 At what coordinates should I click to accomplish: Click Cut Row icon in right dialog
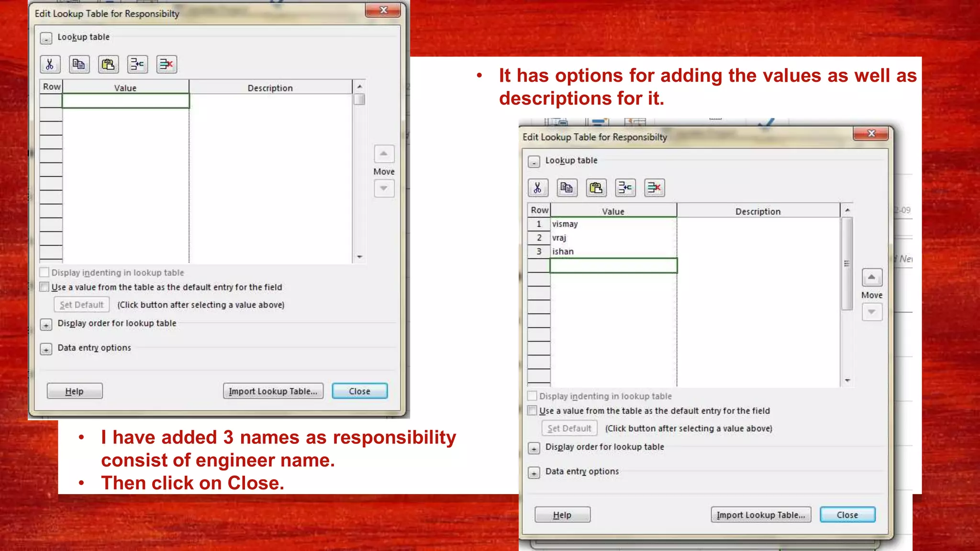pos(538,187)
